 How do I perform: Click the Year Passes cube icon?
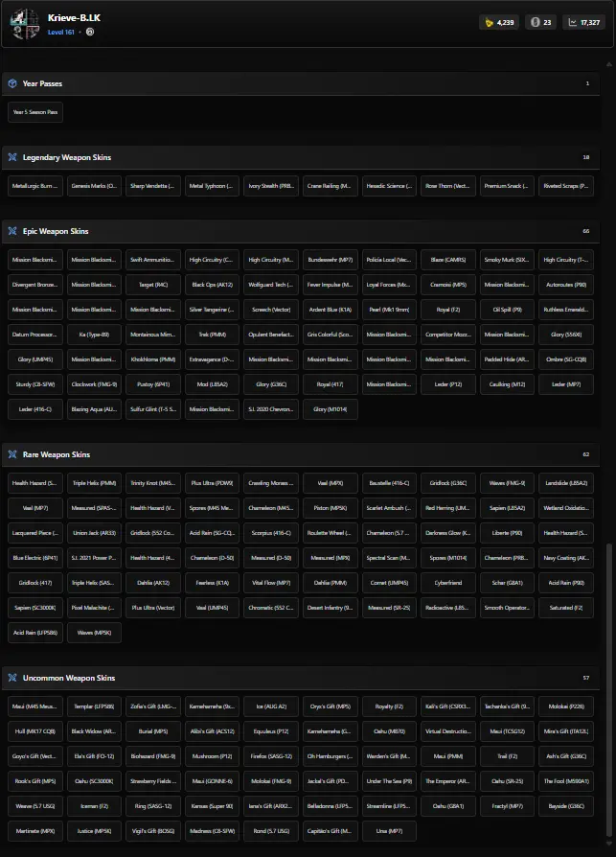point(12,83)
